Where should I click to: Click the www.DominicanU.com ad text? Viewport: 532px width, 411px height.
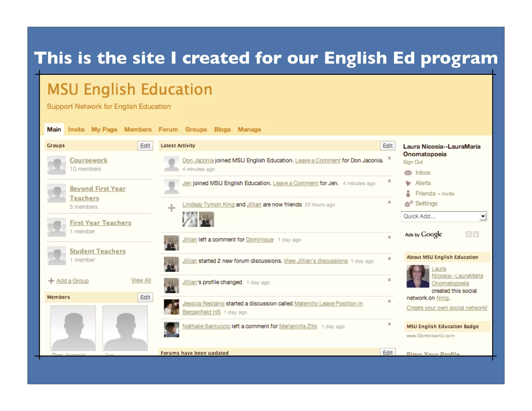click(430, 336)
